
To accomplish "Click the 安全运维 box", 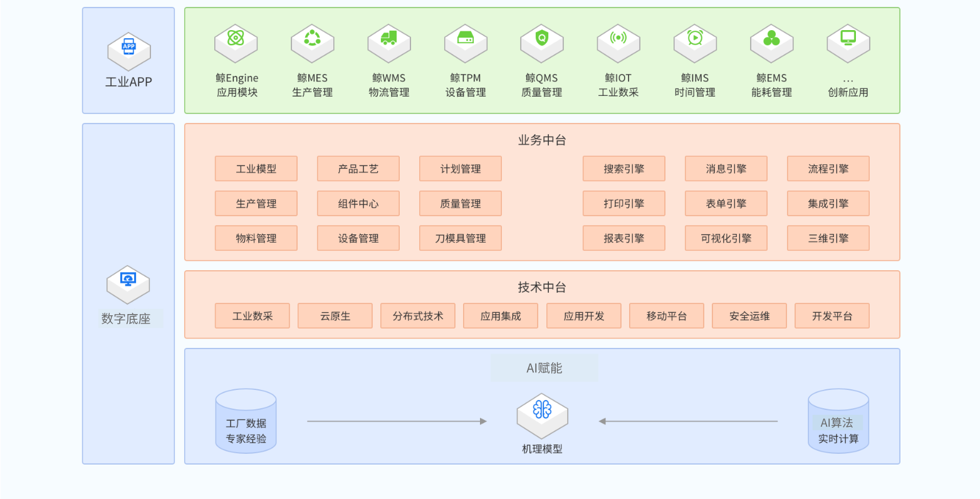I will tap(749, 316).
